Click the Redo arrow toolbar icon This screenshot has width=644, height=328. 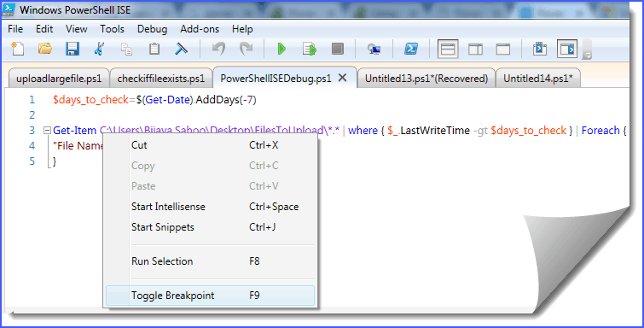(x=246, y=49)
